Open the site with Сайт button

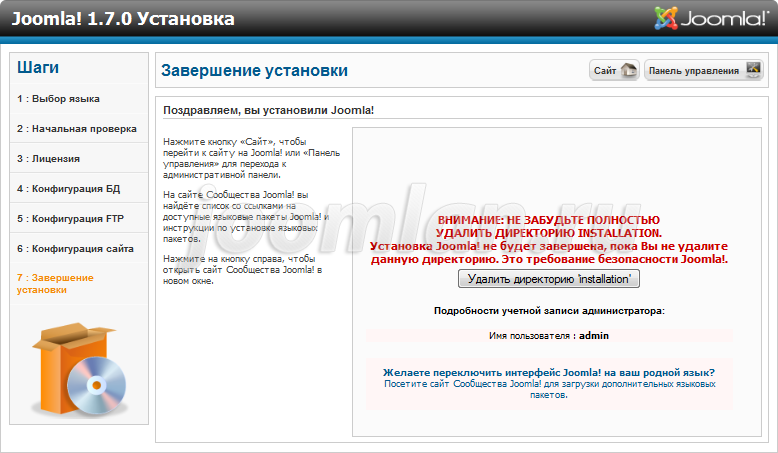coord(614,70)
